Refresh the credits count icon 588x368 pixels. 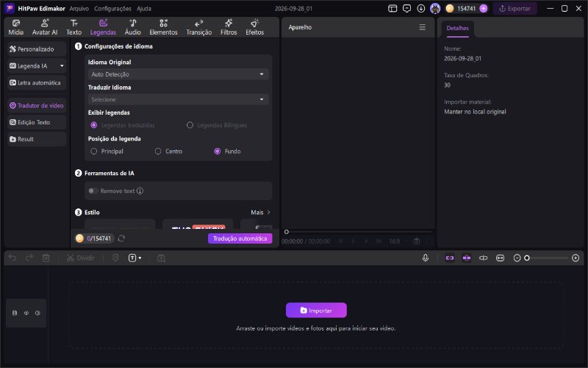121,238
